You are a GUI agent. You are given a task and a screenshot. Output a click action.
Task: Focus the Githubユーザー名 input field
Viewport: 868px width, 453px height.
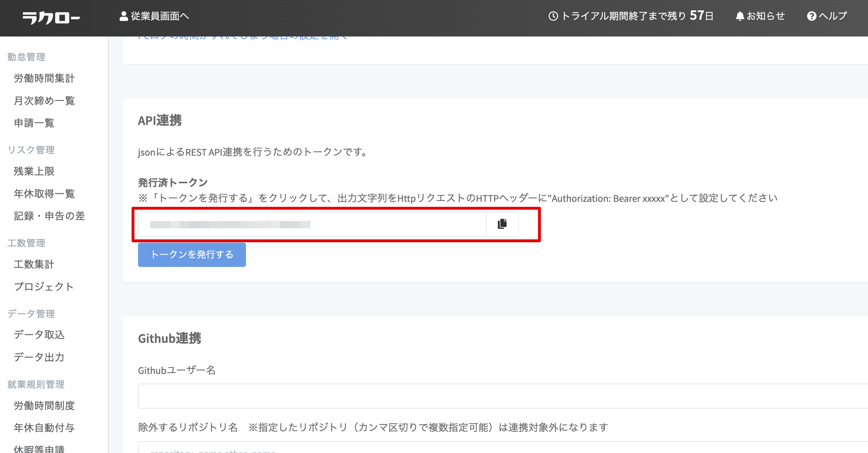click(500, 396)
